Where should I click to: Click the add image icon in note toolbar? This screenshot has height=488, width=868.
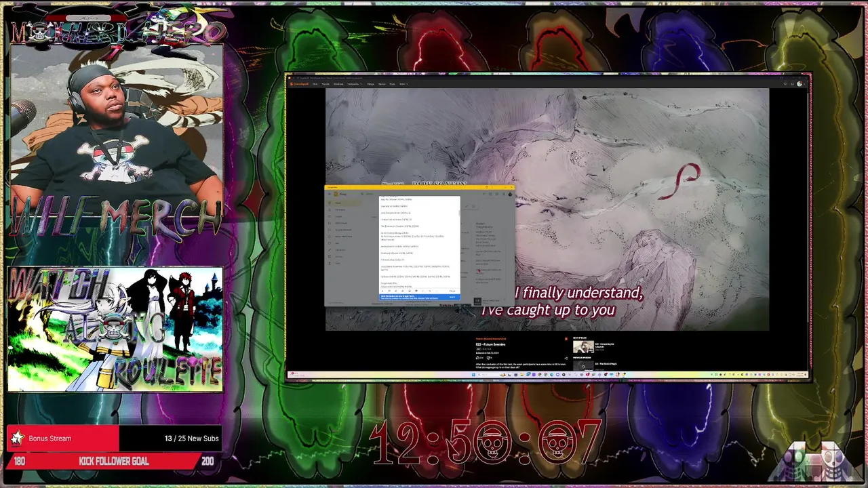pyautogui.click(x=410, y=291)
